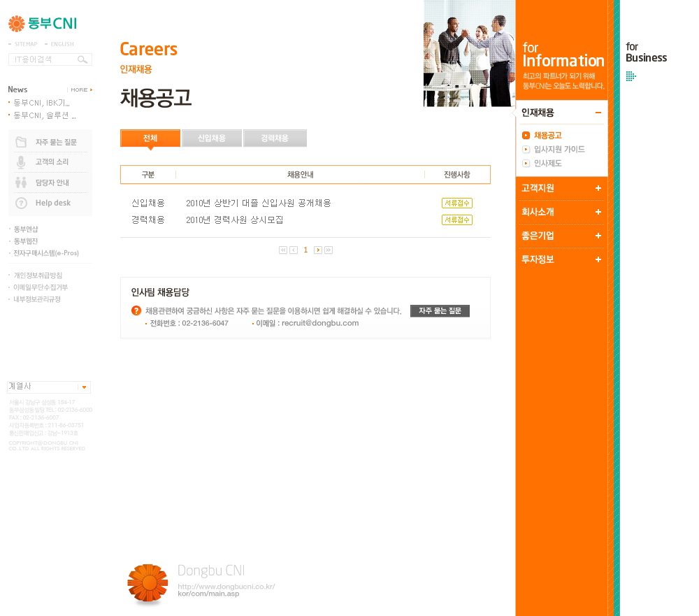Switch to the 경력채용 tab
This screenshot has width=699, height=616.
tap(275, 138)
